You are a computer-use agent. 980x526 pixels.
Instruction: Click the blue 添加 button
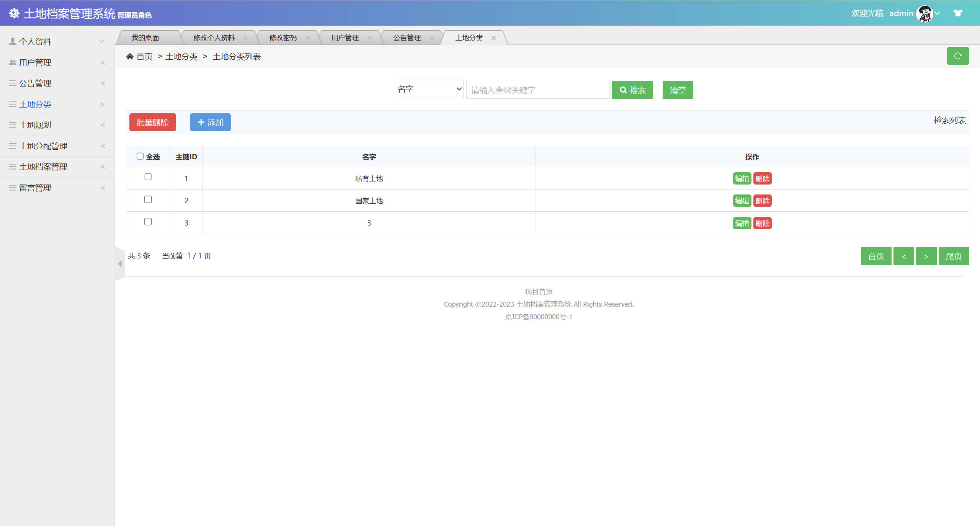click(210, 123)
